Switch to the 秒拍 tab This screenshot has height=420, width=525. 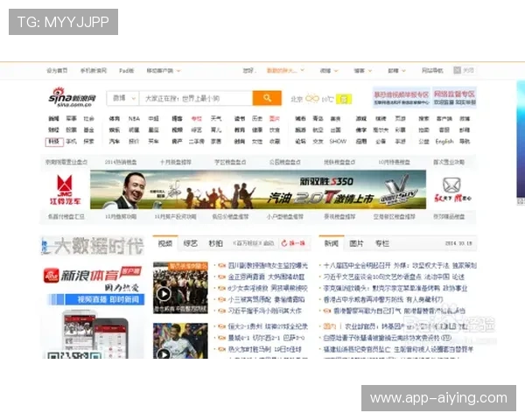(x=215, y=243)
